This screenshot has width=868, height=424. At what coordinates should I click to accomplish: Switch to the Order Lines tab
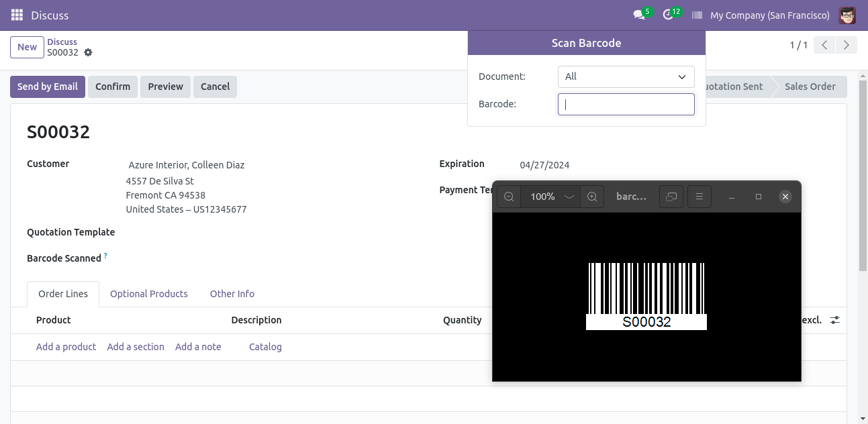(63, 294)
